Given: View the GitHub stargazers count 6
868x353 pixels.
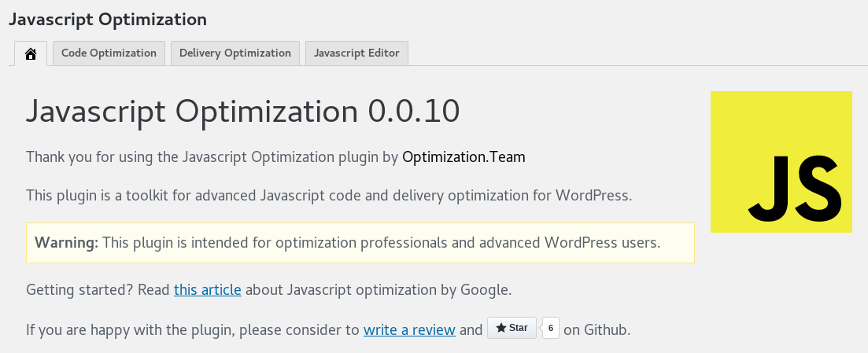Looking at the screenshot, I should 549,329.
